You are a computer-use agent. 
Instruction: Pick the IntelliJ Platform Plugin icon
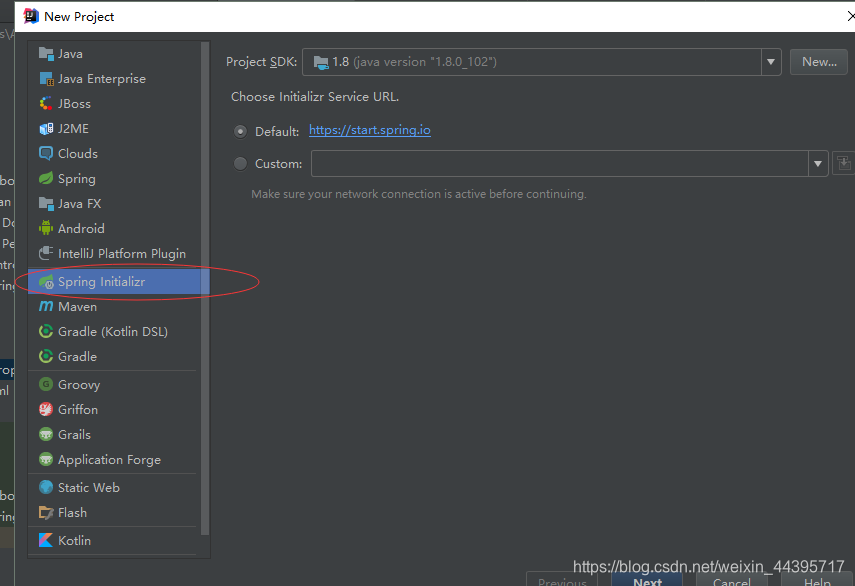tap(46, 253)
